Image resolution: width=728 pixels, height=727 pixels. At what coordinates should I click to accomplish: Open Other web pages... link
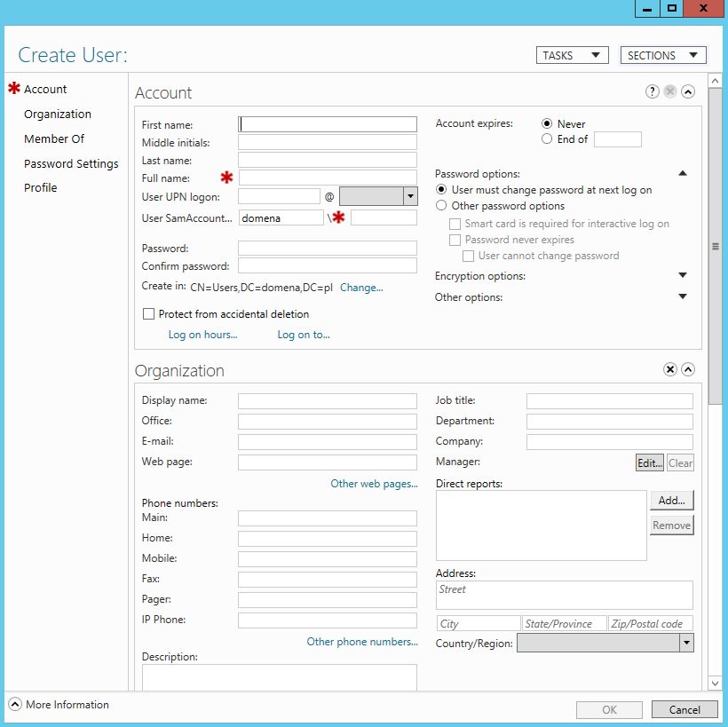click(x=374, y=484)
